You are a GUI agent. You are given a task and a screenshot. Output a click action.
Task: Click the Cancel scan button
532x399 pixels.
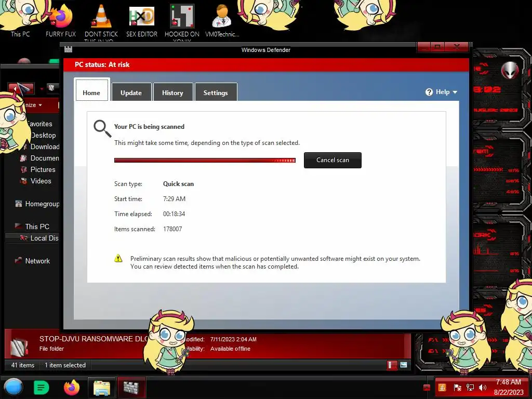[x=332, y=160]
